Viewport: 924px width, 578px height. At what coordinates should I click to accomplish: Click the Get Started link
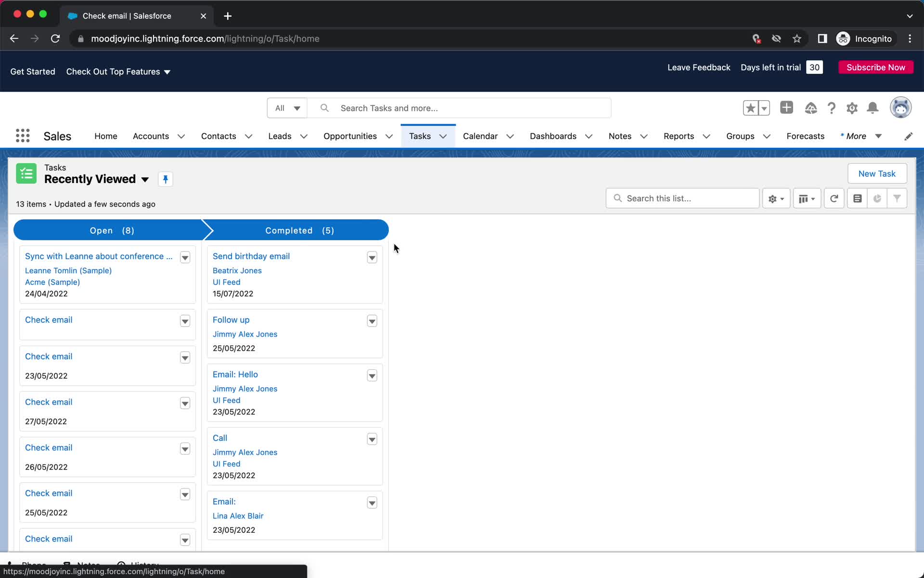[33, 71]
